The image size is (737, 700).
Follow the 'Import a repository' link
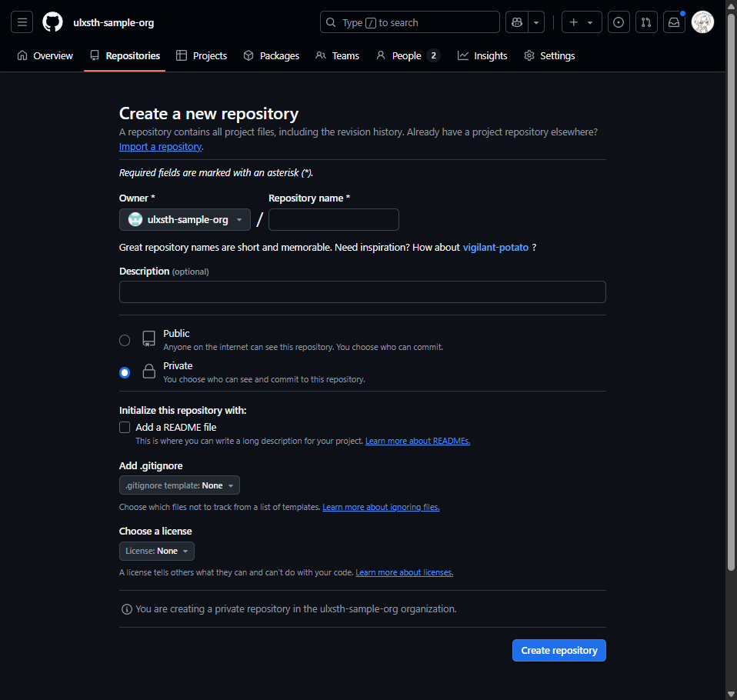click(160, 147)
